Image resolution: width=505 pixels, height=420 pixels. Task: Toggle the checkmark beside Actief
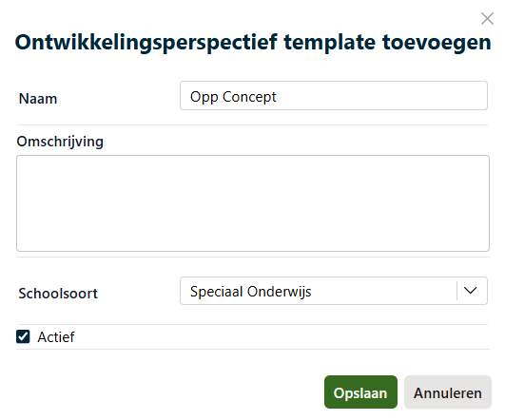(23, 337)
